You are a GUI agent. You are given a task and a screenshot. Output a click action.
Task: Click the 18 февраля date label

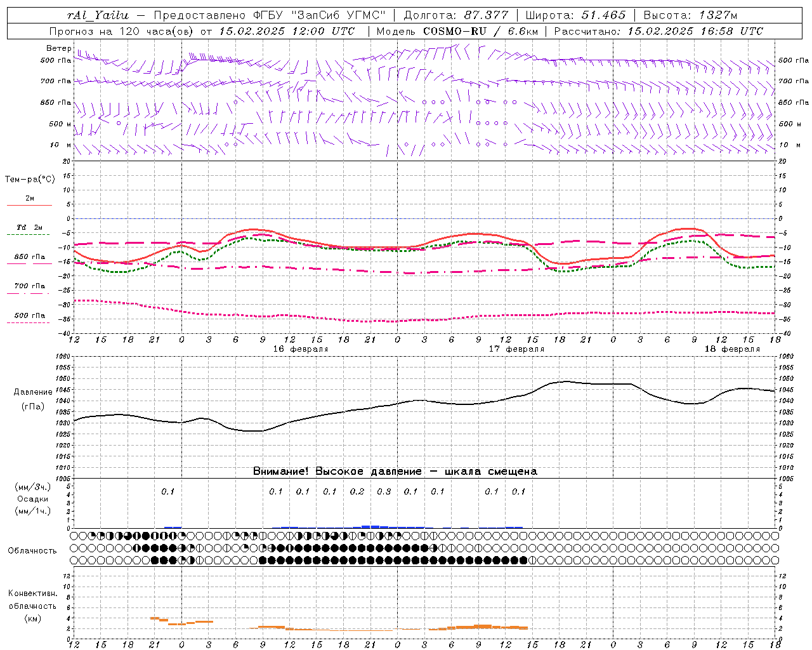732,349
